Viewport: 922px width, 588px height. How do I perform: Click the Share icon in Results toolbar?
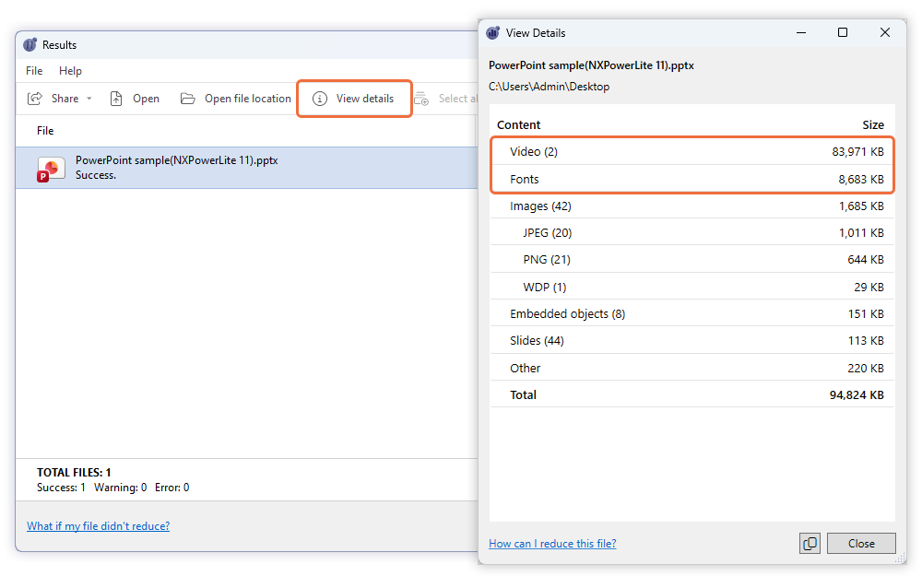(x=35, y=99)
